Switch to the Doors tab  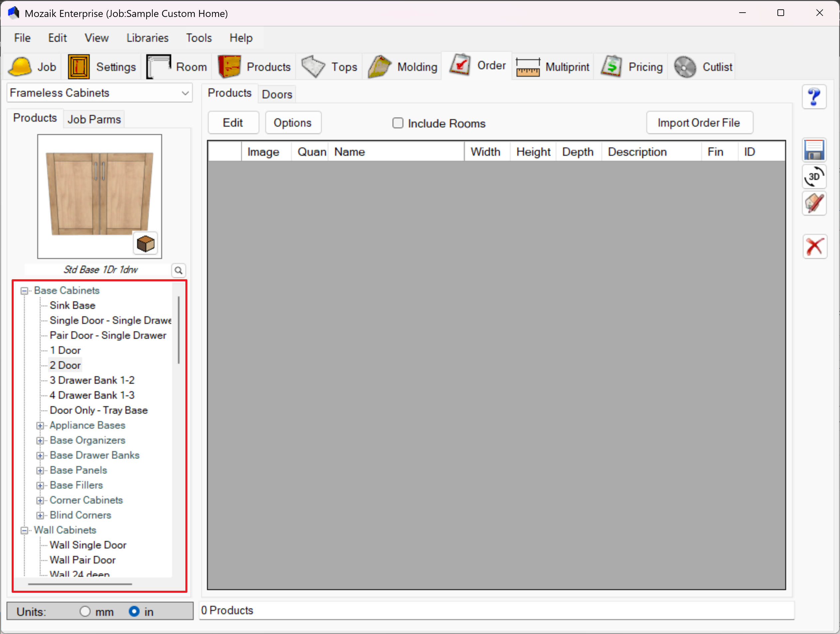tap(277, 94)
